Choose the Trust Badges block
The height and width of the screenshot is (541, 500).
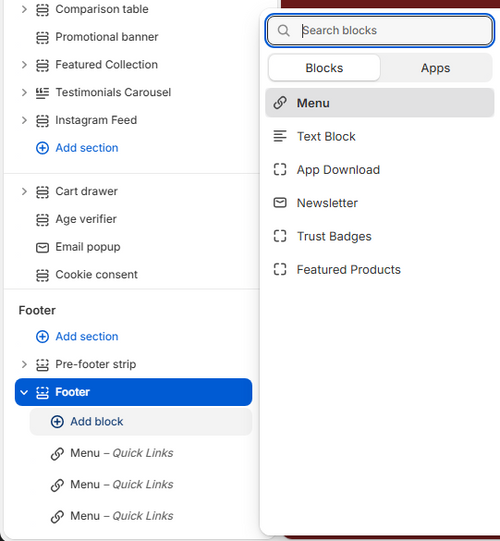click(x=380, y=236)
